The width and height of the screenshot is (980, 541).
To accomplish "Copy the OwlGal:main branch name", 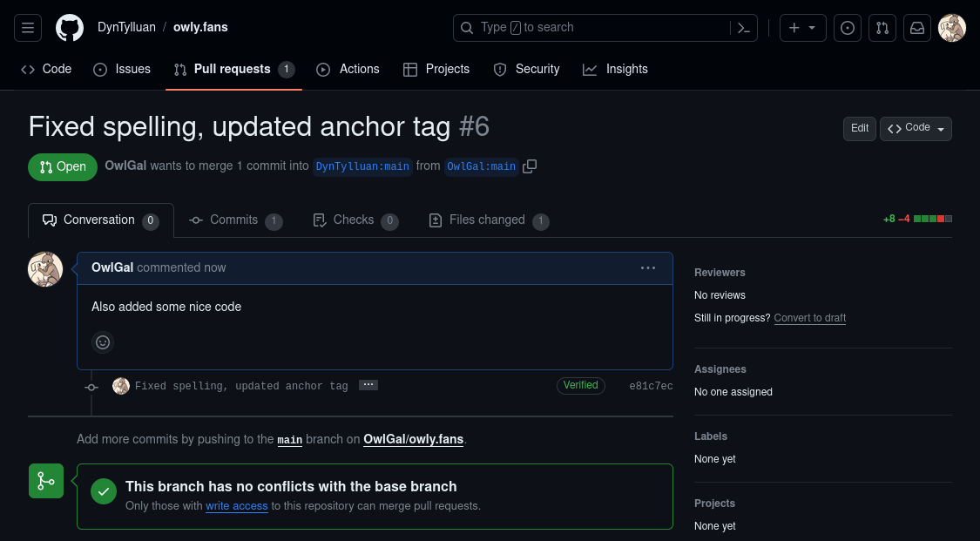I will tap(530, 166).
